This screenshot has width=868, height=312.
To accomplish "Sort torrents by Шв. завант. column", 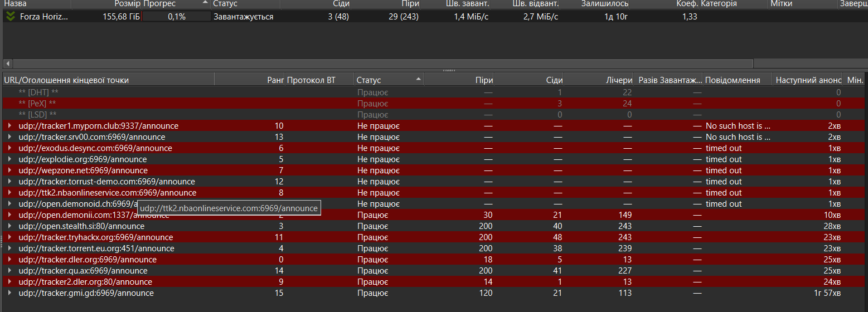I will pos(455,4).
